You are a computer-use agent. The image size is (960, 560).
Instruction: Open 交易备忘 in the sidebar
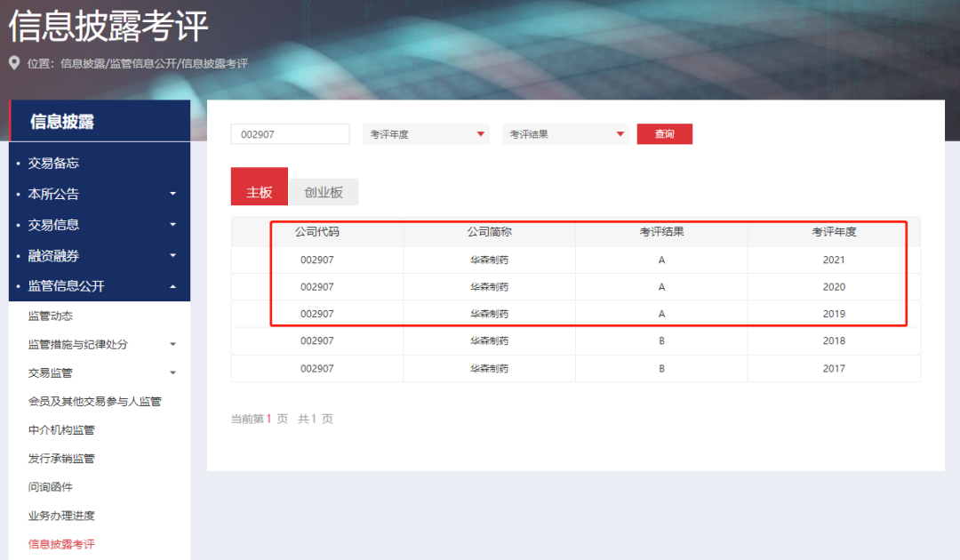point(53,164)
